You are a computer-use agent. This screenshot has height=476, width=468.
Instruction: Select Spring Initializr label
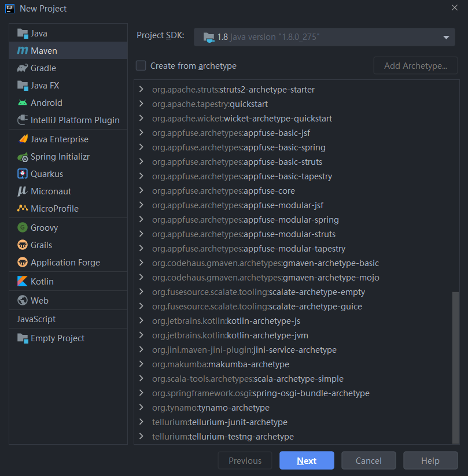(x=60, y=157)
